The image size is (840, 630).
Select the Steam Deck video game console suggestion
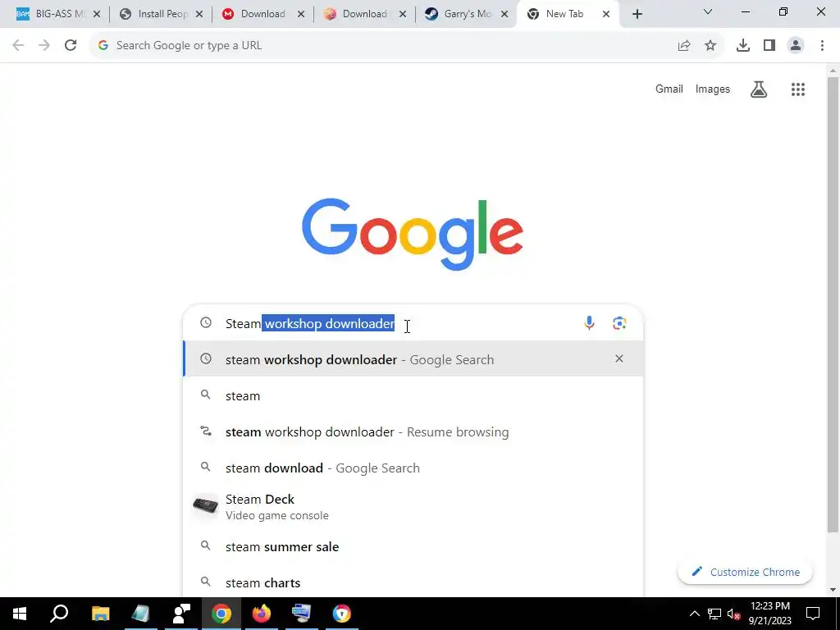[413, 507]
